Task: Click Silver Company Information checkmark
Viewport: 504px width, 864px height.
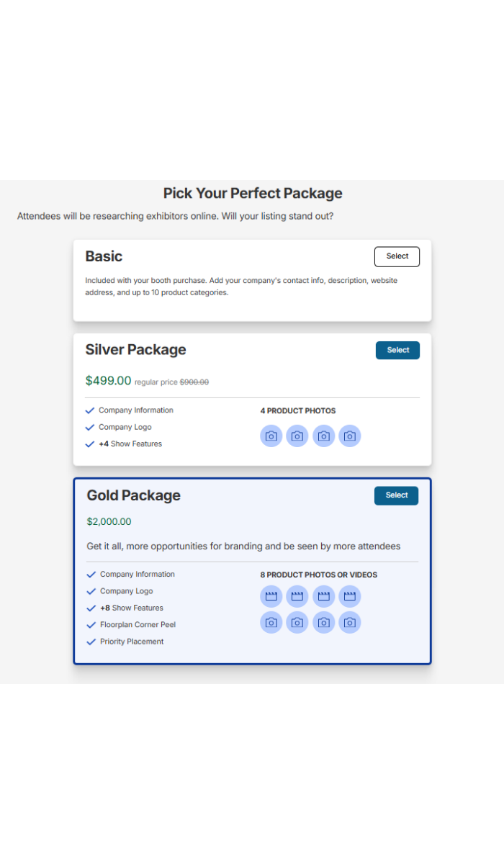Action: (90, 410)
